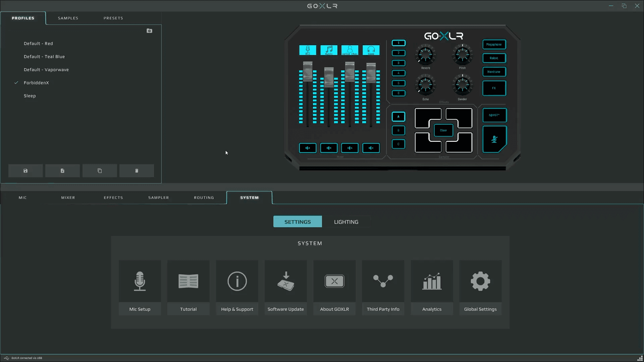Select effects preset button 5

click(398, 83)
